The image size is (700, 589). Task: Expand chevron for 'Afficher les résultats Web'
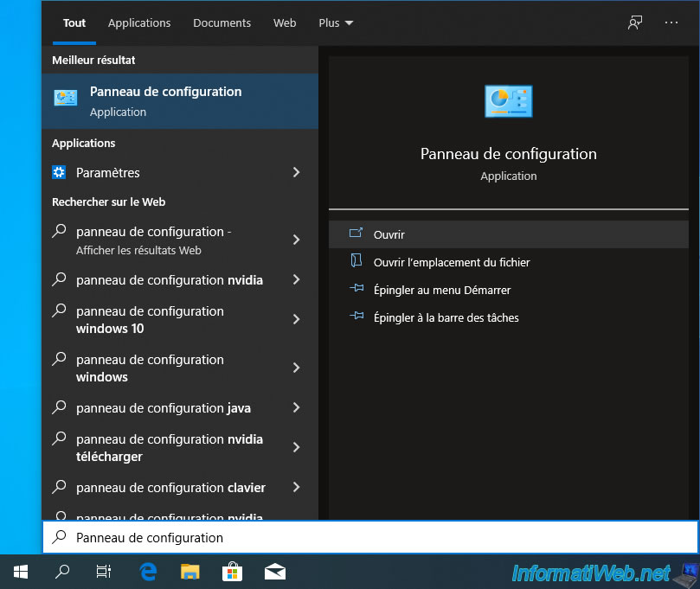(296, 240)
